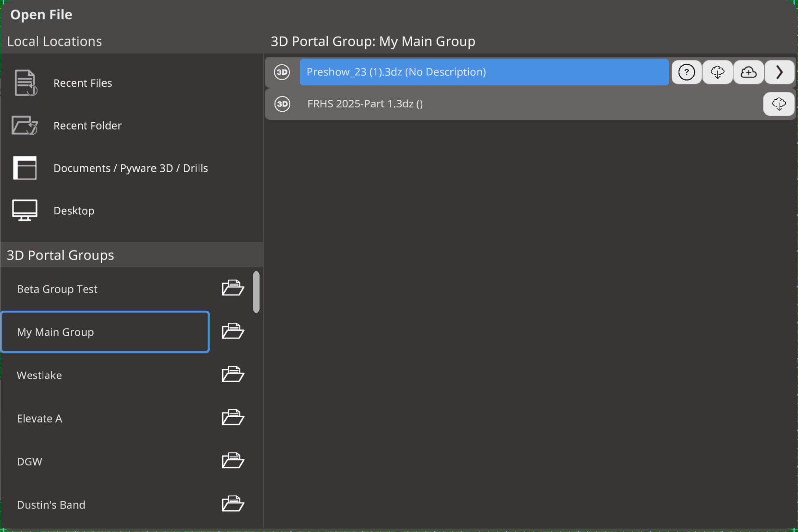Click cloud upload icon for Preshow_23 file
798x532 pixels.
(x=748, y=72)
